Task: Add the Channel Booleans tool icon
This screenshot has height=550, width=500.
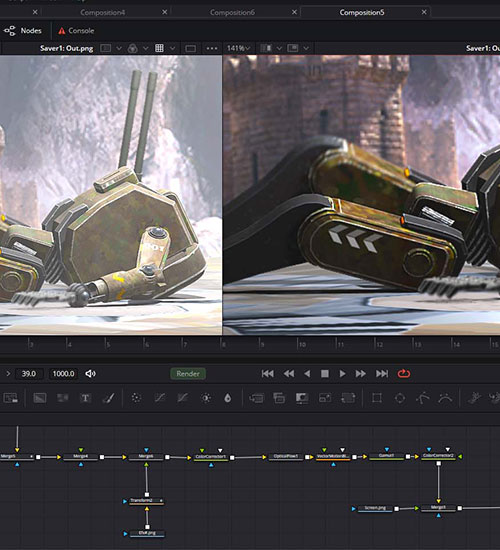Action: point(279,398)
